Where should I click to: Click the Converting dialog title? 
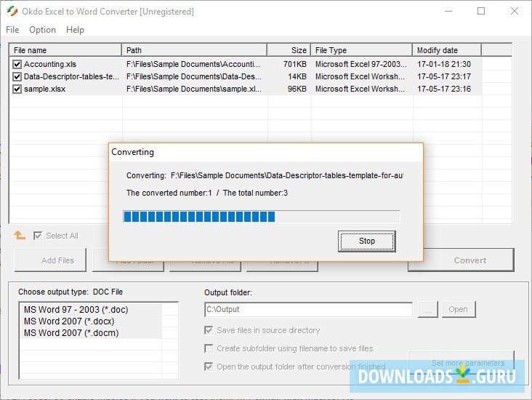coord(133,152)
